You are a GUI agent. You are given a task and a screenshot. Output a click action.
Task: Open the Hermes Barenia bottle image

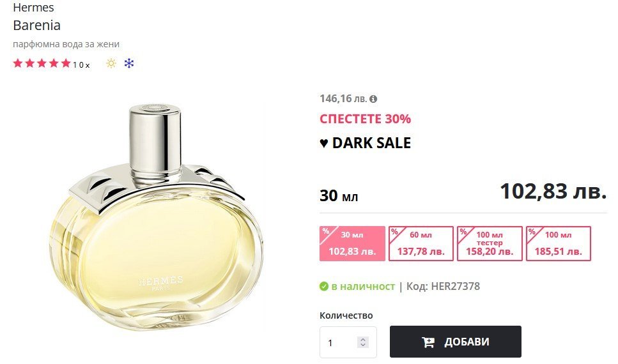(157, 218)
